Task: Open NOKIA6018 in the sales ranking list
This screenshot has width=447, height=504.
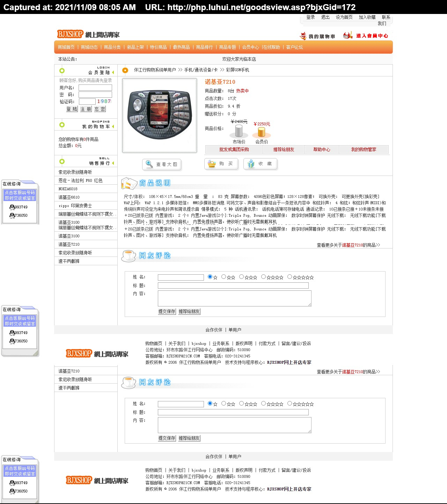Action: click(x=68, y=189)
